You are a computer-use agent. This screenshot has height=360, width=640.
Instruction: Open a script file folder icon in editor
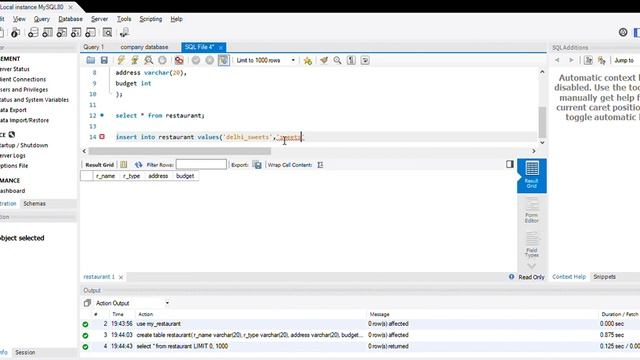pyautogui.click(x=91, y=60)
